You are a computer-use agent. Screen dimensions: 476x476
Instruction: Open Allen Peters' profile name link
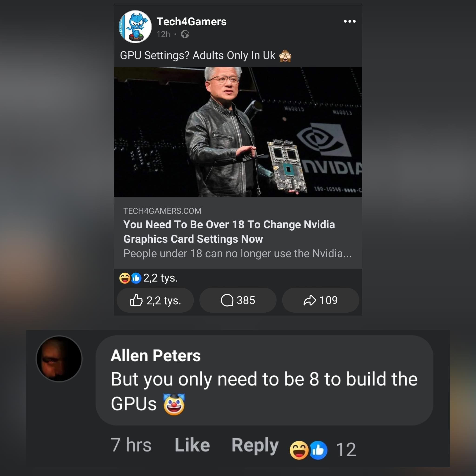point(156,356)
